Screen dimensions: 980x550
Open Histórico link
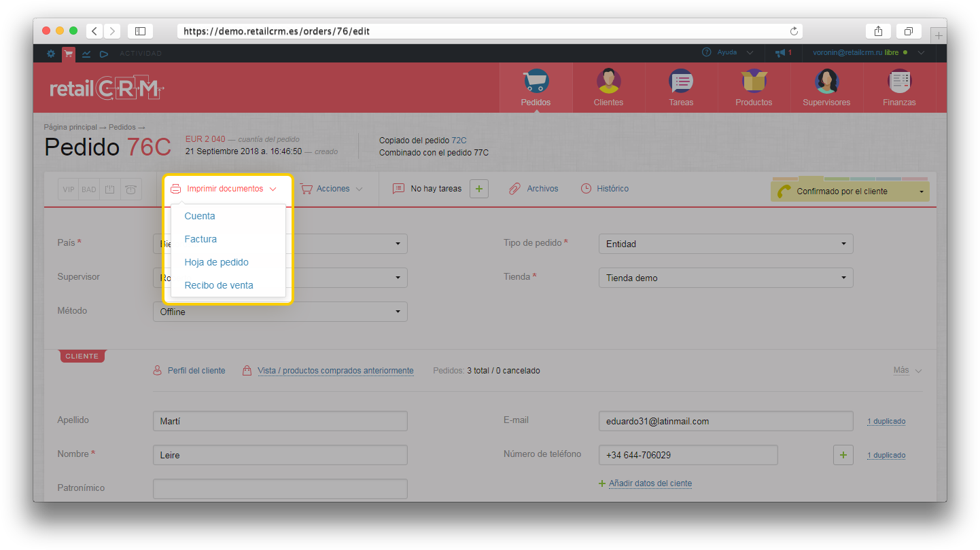[x=612, y=189]
